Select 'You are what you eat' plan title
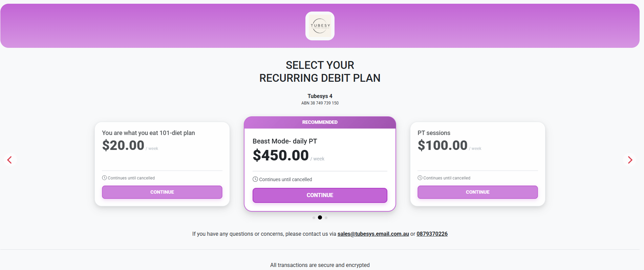Image resolution: width=644 pixels, height=270 pixels. click(148, 133)
